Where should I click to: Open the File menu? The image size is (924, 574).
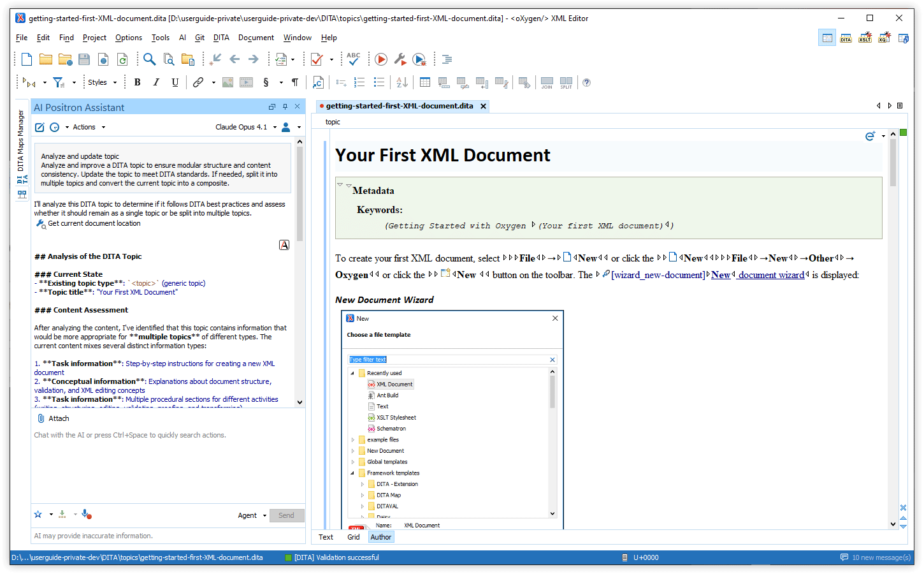(x=22, y=38)
